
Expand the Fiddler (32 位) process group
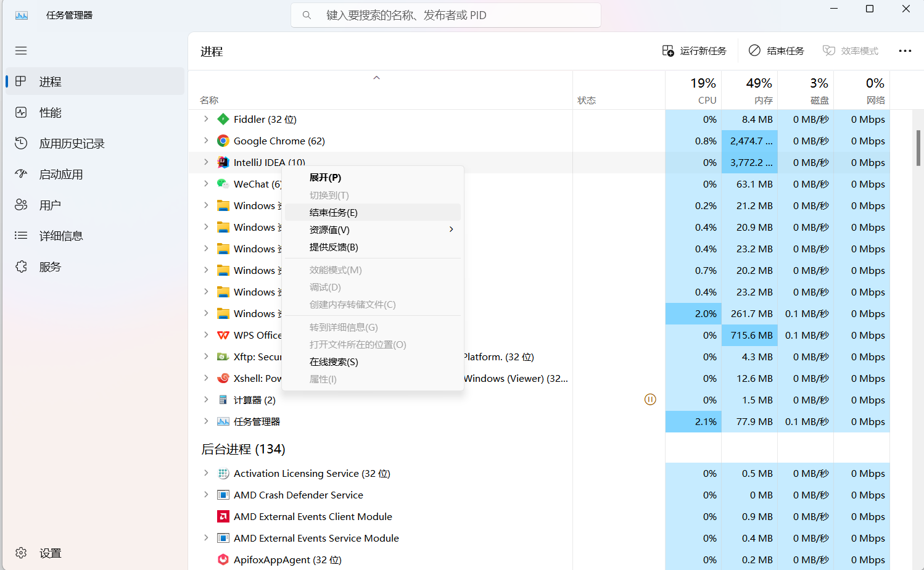206,119
